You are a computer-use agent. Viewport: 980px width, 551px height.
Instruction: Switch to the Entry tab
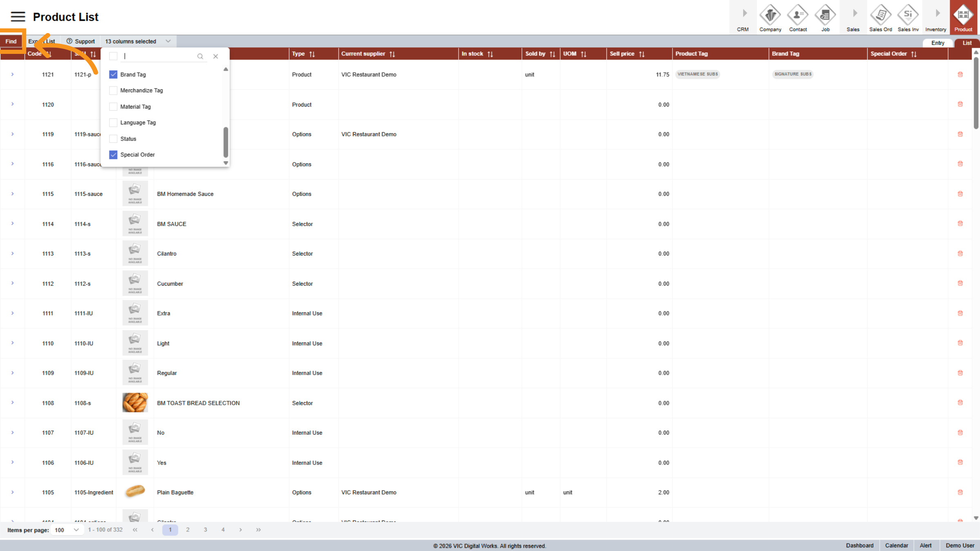point(938,43)
